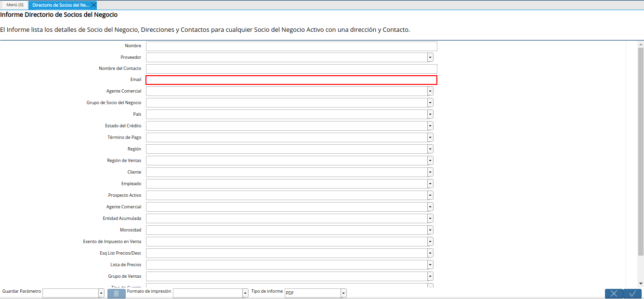
Task: Open the Entidad Acumulada dropdown
Action: point(430,218)
